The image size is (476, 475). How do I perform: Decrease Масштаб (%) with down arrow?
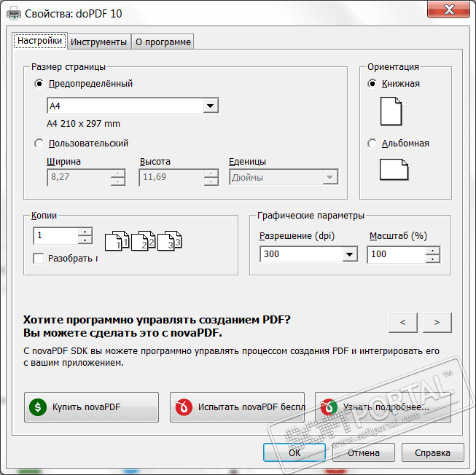pos(432,259)
